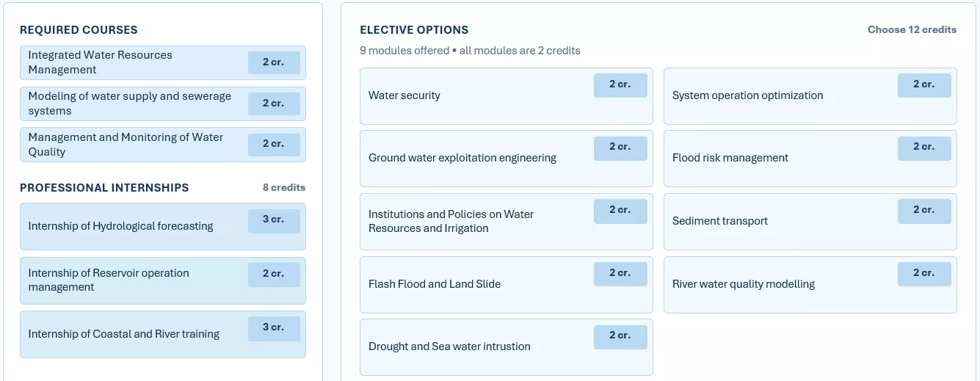The height and width of the screenshot is (381, 980).
Task: Select Flash Flood and Land Slide module
Action: pyautogui.click(x=506, y=285)
